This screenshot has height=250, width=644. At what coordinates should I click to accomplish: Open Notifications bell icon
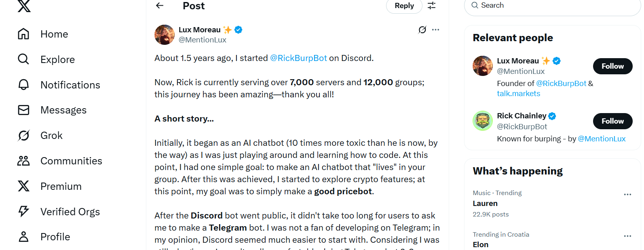tap(23, 85)
